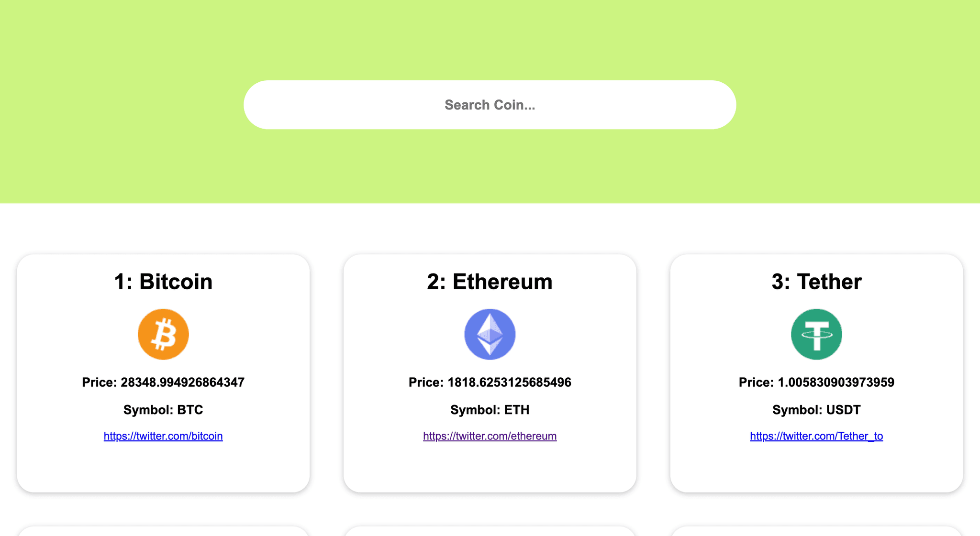980x536 pixels.
Task: Click the partially visible card below Ethereum
Action: tap(490, 531)
